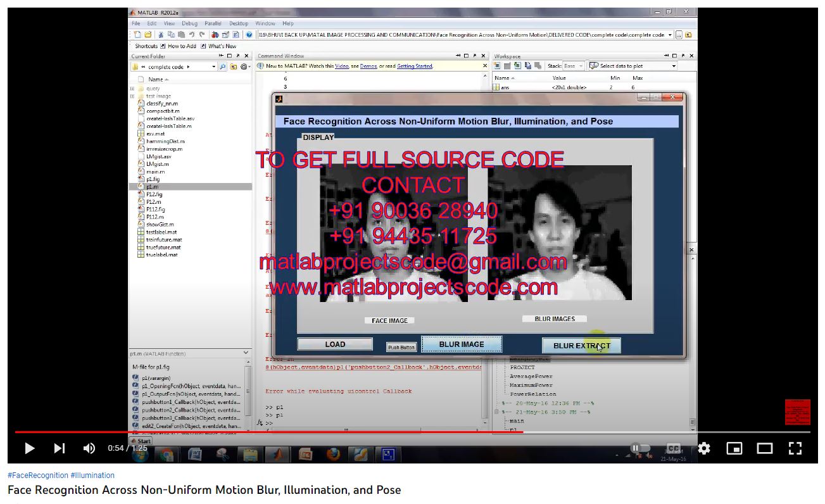The image size is (825, 504).
Task: Mute the video volume
Action: point(89,448)
